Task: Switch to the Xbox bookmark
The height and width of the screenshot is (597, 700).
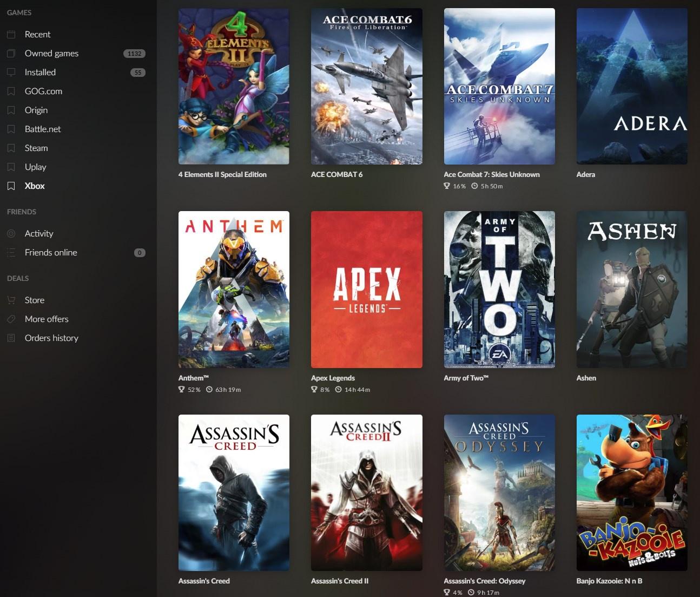Action: pos(35,186)
